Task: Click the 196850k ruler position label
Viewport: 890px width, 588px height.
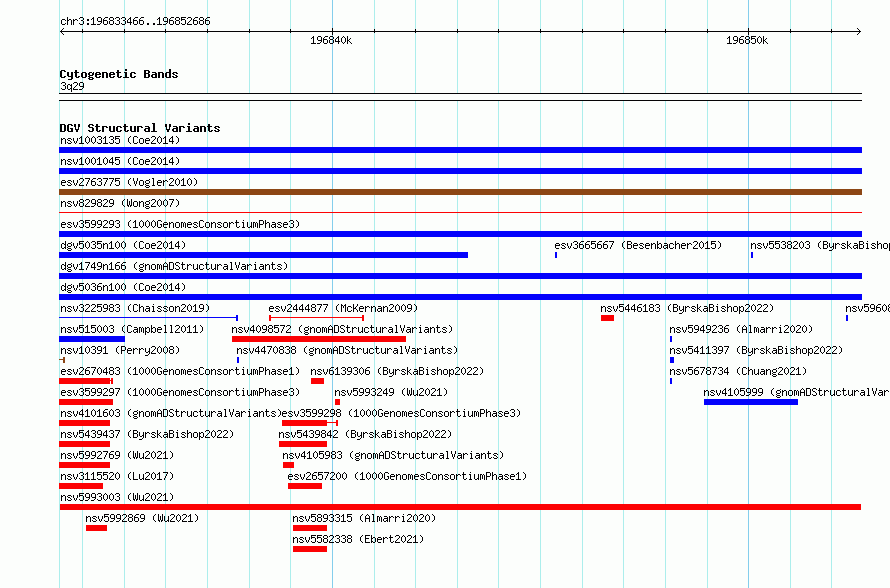Action: pyautogui.click(x=747, y=40)
